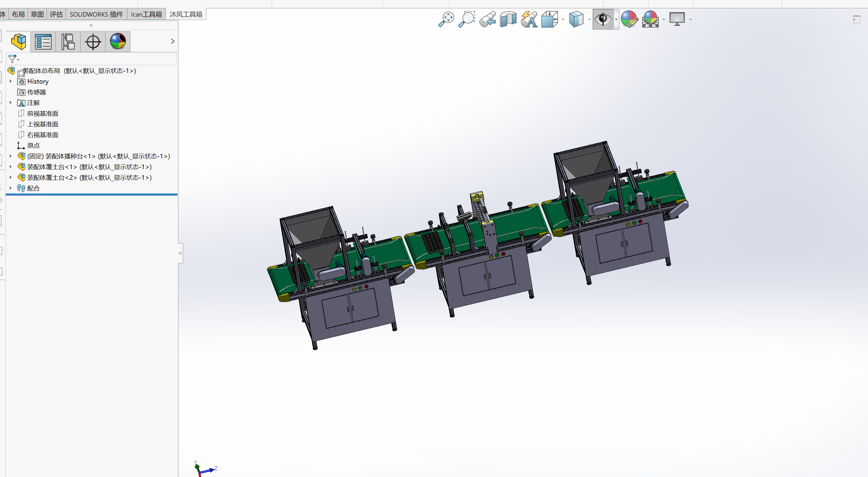
Task: Open the View Settings dropdown arrow
Action: (x=690, y=20)
